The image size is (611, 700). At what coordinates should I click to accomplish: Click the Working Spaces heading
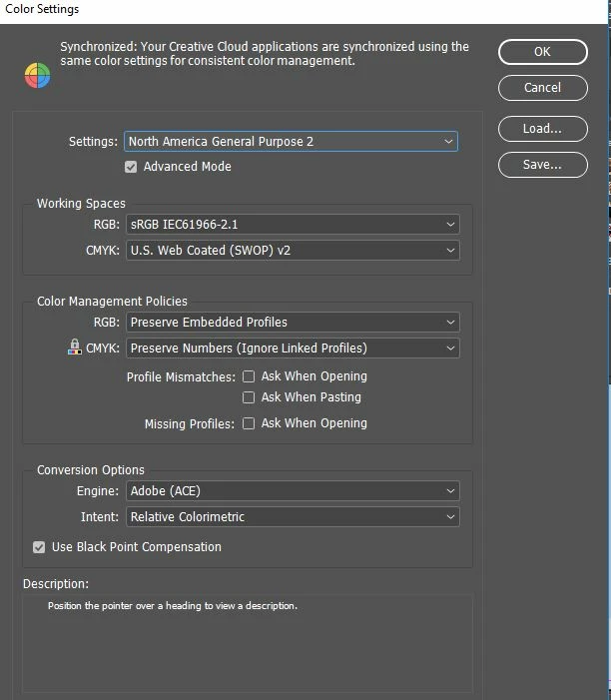tap(81, 204)
